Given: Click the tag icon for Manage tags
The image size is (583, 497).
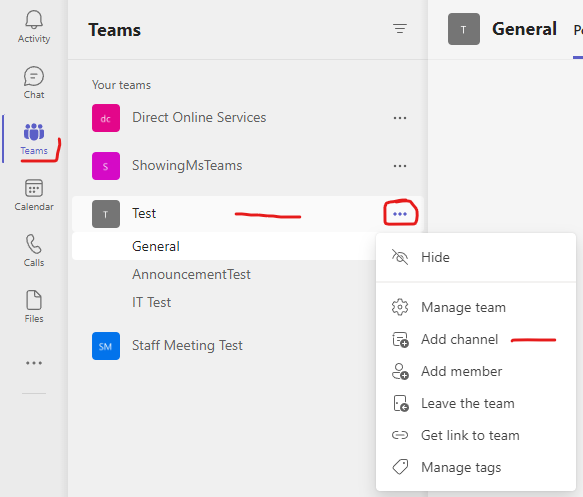Looking at the screenshot, I should pyautogui.click(x=400, y=467).
